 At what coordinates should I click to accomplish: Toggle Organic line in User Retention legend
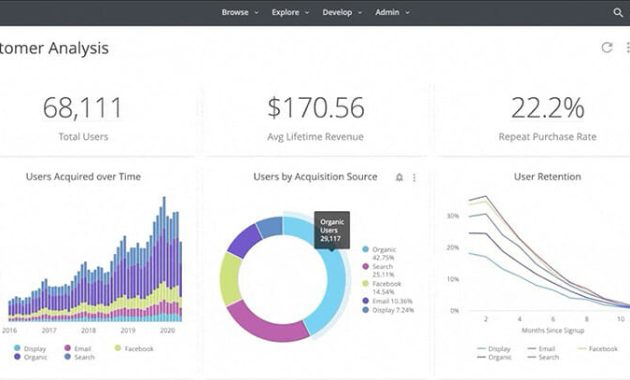pos(495,357)
